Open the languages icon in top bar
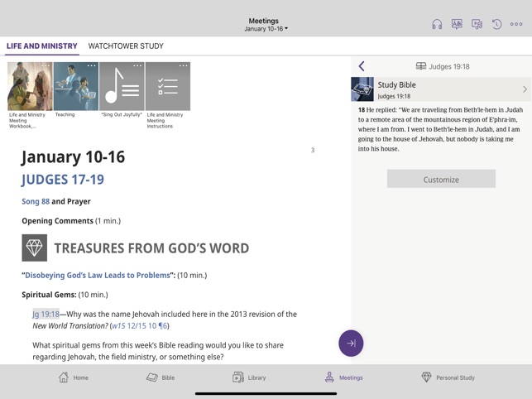532x399 pixels. tap(457, 24)
